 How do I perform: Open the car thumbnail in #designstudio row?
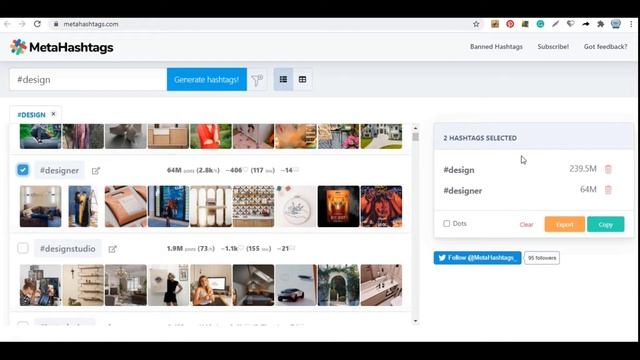pos(296,285)
